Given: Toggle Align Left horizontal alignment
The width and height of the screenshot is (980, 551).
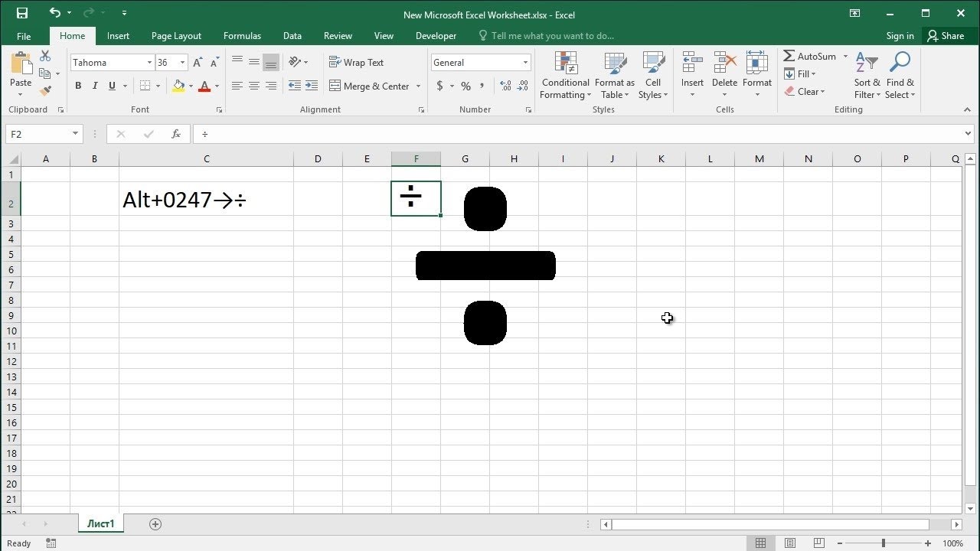Looking at the screenshot, I should (237, 86).
